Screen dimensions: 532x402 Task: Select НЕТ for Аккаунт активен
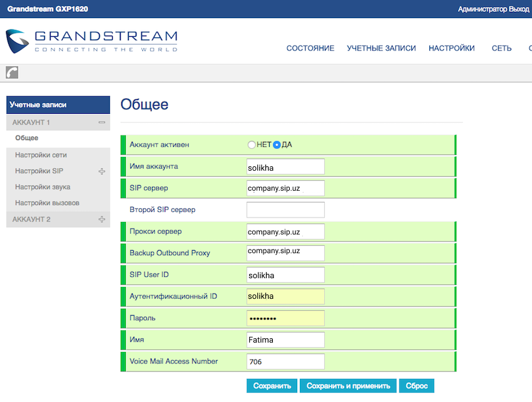pyautogui.click(x=252, y=144)
